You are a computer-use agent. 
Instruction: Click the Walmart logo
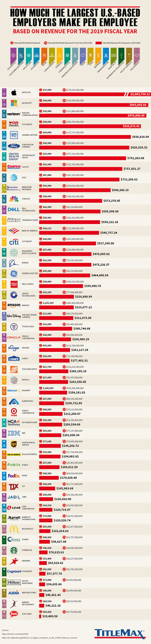click(x=14, y=390)
